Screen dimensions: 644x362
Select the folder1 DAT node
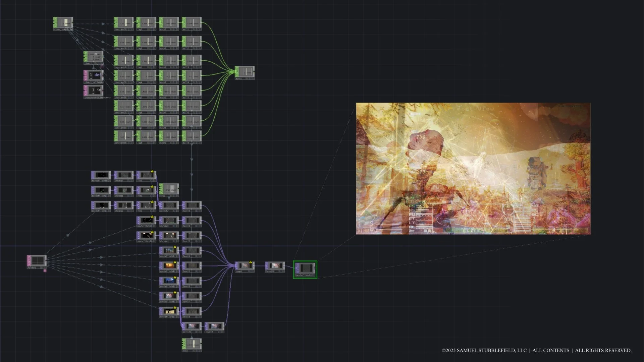37,261
